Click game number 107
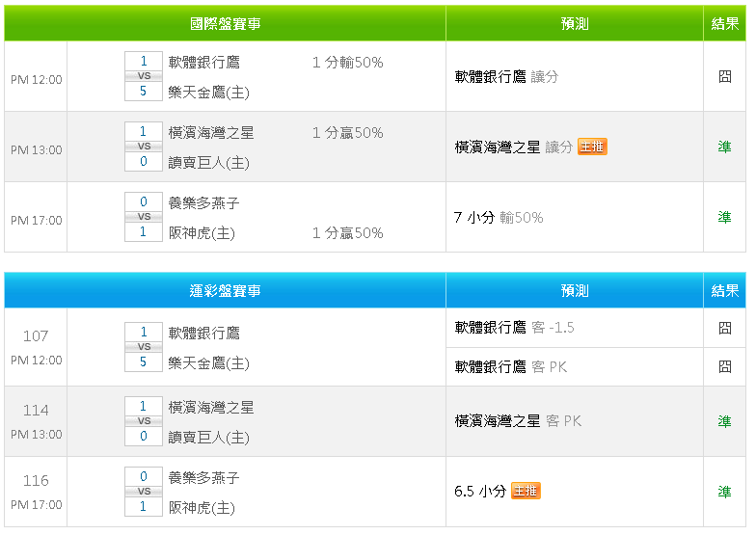The height and width of the screenshot is (535, 756). [x=36, y=335]
